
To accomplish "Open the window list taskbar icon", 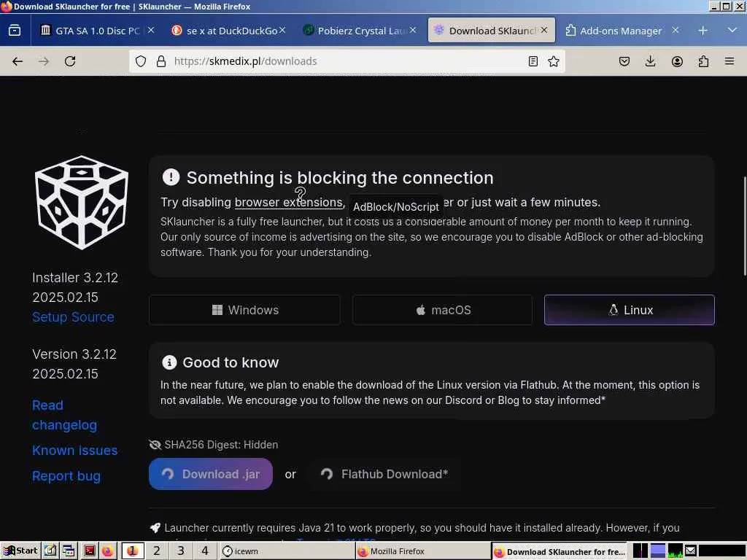I will click(69, 551).
